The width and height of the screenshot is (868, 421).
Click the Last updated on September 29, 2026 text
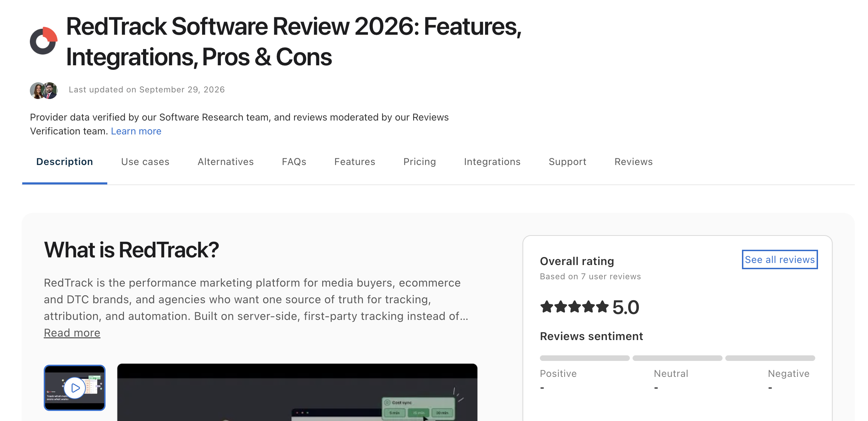147,90
